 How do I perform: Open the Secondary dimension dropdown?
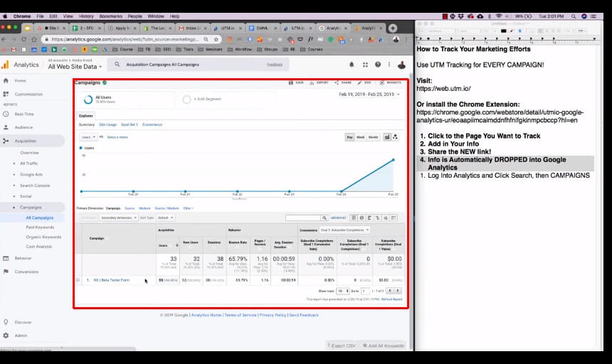click(119, 218)
